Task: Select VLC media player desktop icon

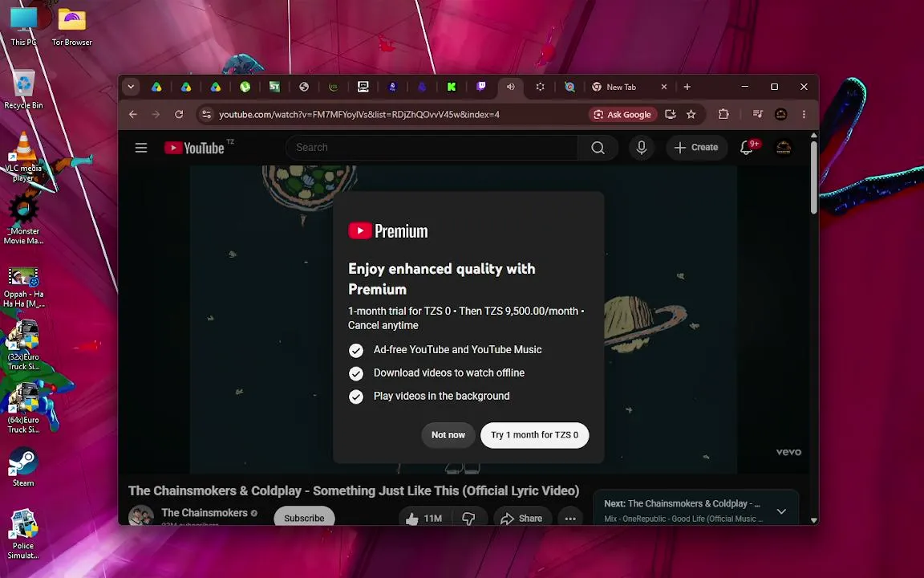Action: pos(23,157)
